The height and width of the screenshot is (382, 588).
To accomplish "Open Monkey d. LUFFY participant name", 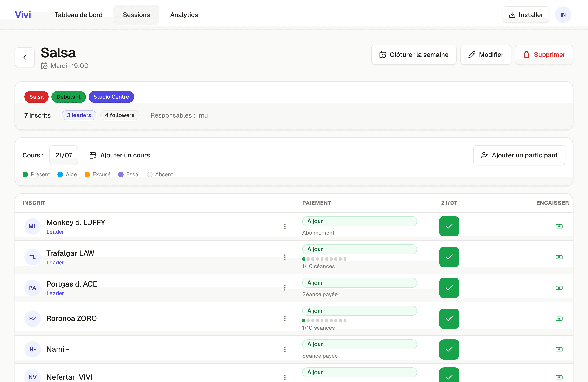I will [76, 222].
